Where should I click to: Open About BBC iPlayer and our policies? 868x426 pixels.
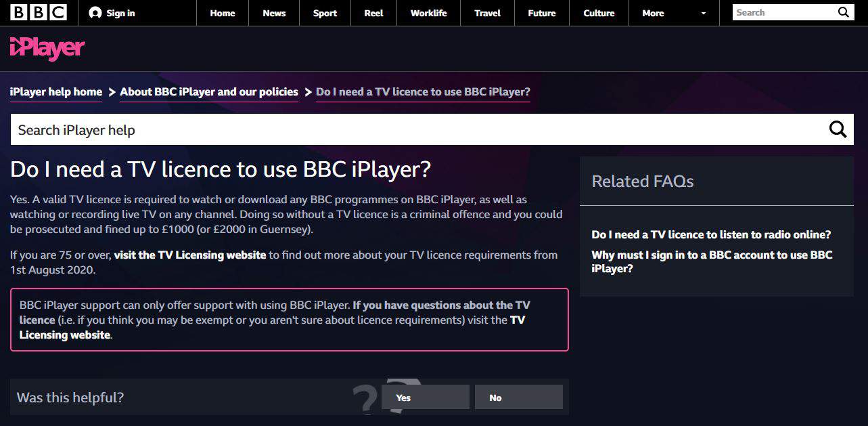209,92
